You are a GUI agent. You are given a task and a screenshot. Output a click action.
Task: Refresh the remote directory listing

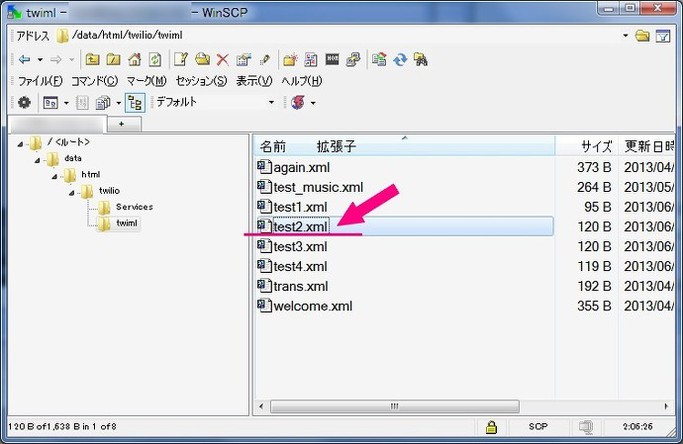pos(155,59)
